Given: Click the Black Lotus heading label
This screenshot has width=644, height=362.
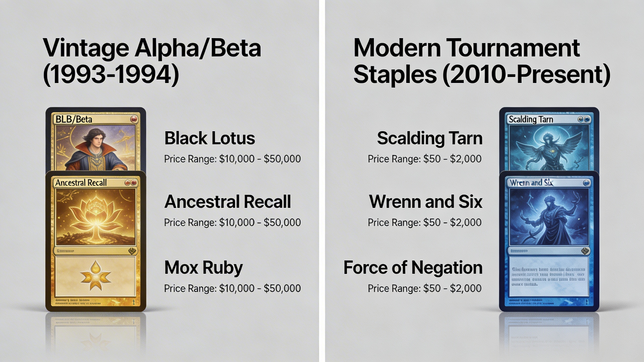Looking at the screenshot, I should coord(210,138).
